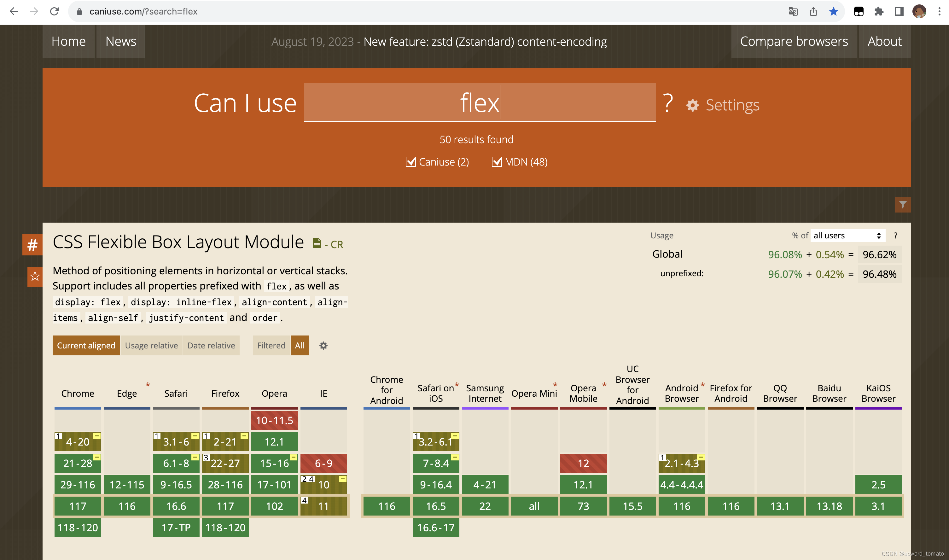Switch to Date relative view
949x560 pixels.
point(211,346)
